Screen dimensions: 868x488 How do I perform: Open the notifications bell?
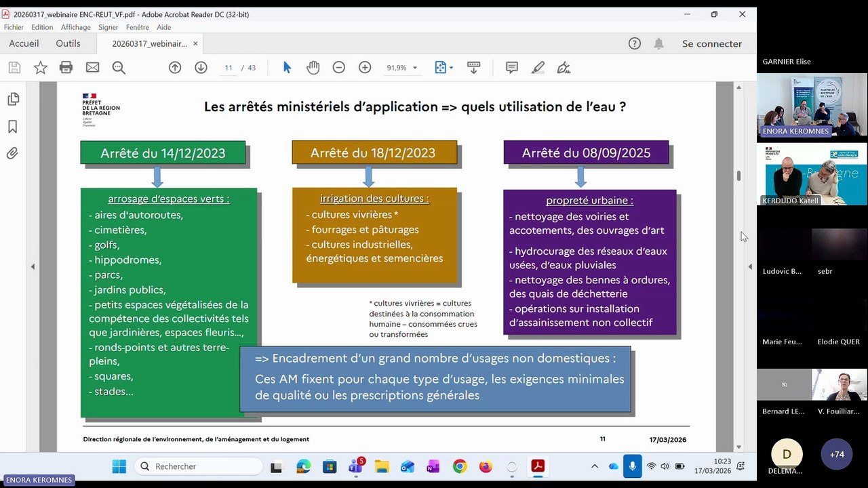[658, 43]
